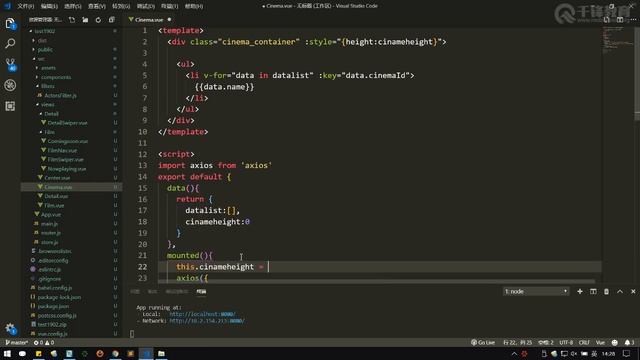Collapse the filters folder
Viewport: 640px width, 360px height.
click(x=47, y=86)
